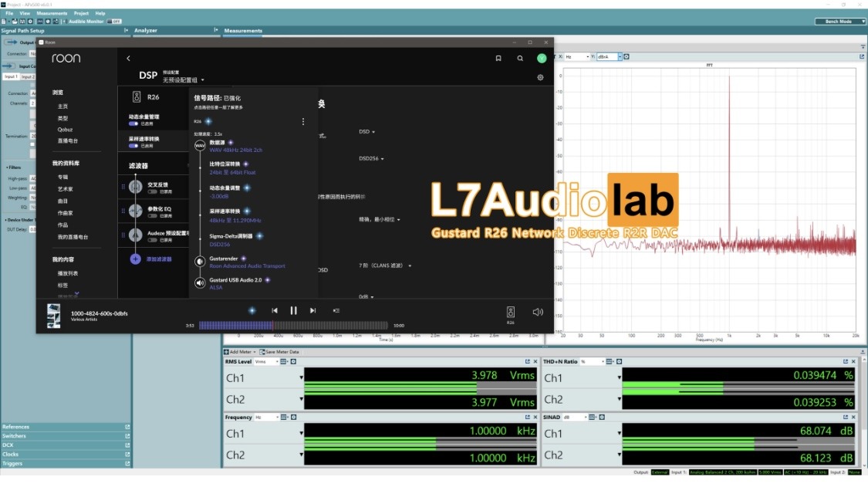The height and width of the screenshot is (487, 868).
Task: Pop out the RMS Level meter
Action: [x=528, y=362]
